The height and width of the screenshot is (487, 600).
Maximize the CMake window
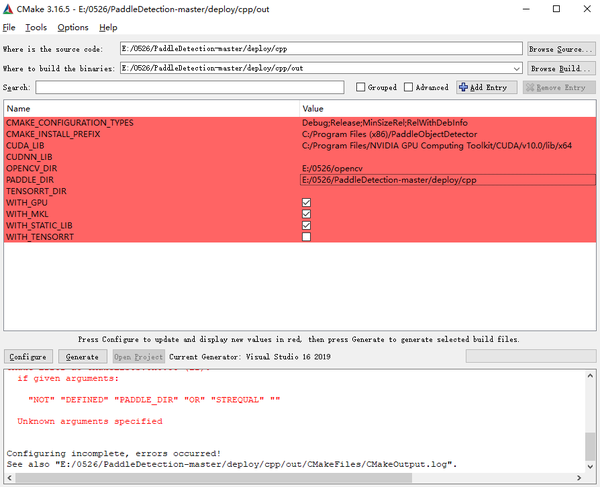556,9
